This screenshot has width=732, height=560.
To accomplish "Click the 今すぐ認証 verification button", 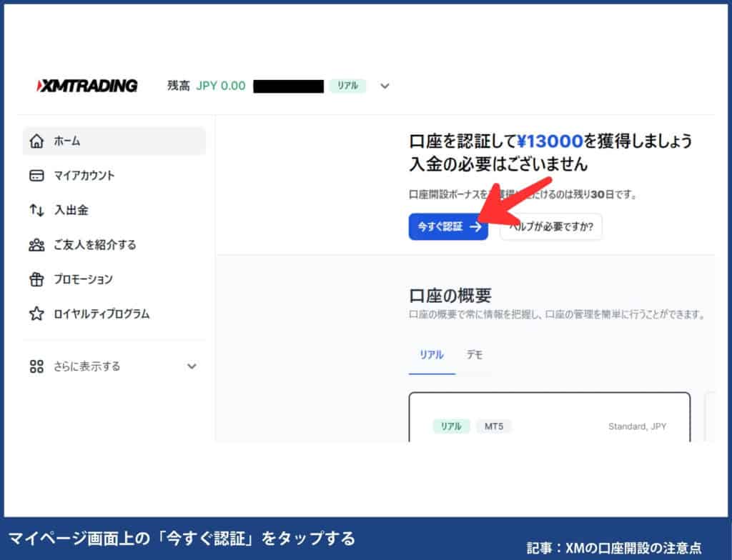I will click(x=448, y=226).
